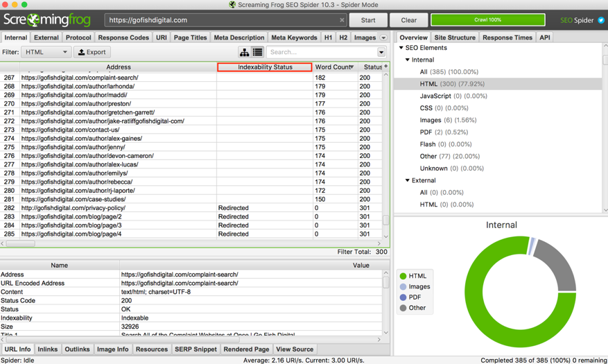The height and width of the screenshot is (364, 608).
Task: Switch to list view icon
Action: (257, 52)
